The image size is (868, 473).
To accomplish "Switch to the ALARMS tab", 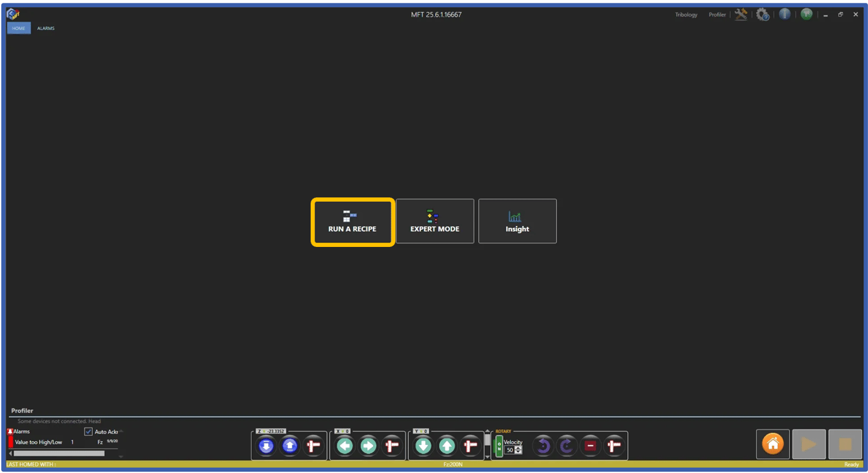I will click(x=45, y=28).
